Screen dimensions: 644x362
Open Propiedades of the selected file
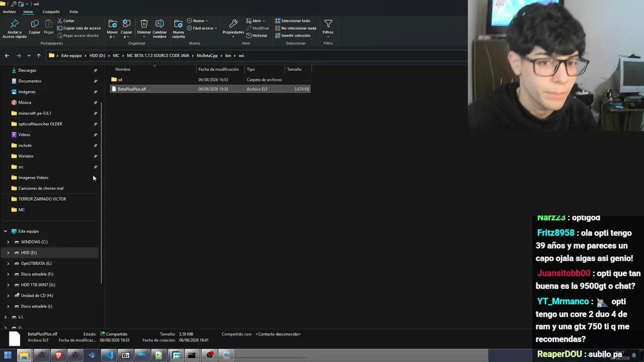(x=233, y=28)
